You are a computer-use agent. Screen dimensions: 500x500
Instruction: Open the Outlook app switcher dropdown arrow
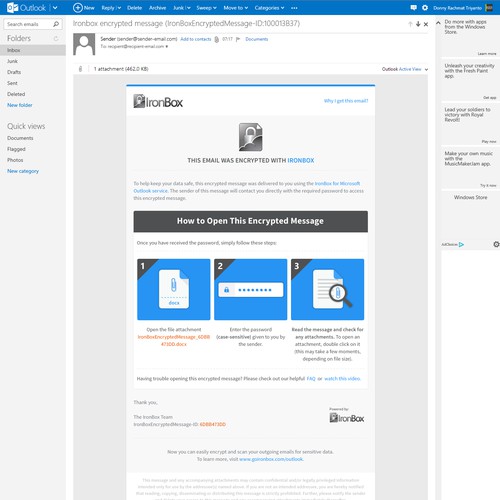55,8
